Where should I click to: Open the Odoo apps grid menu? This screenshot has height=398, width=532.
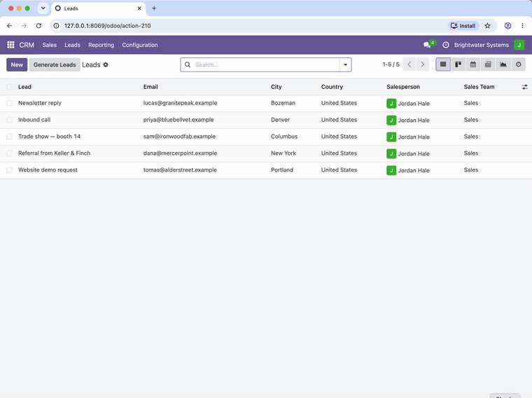tap(10, 45)
